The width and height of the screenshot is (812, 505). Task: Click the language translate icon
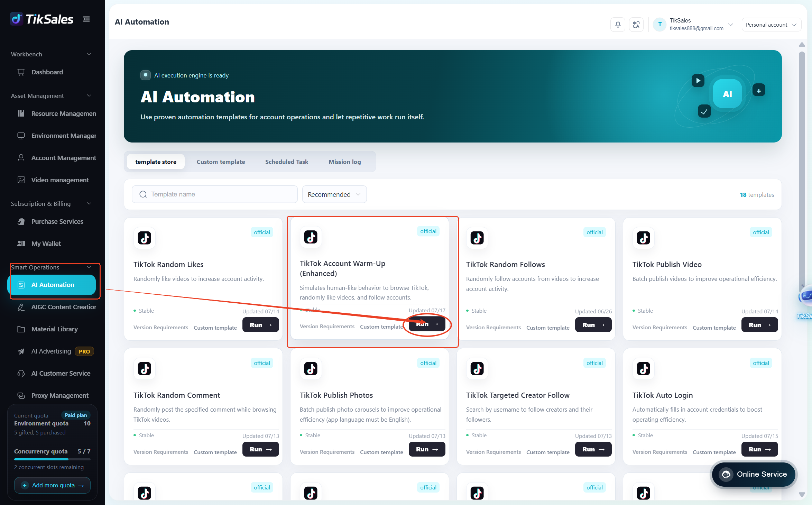[636, 25]
